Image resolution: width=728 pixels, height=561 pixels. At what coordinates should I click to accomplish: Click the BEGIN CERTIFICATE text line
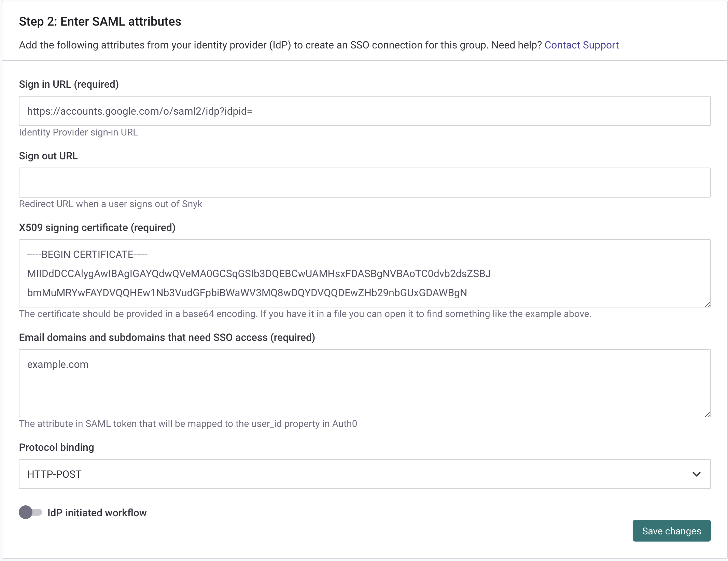87,254
